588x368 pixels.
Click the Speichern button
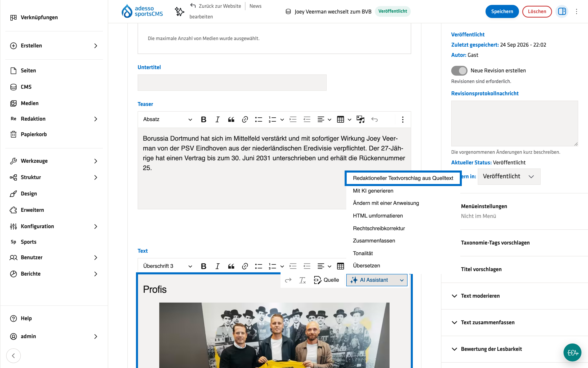tap(502, 11)
